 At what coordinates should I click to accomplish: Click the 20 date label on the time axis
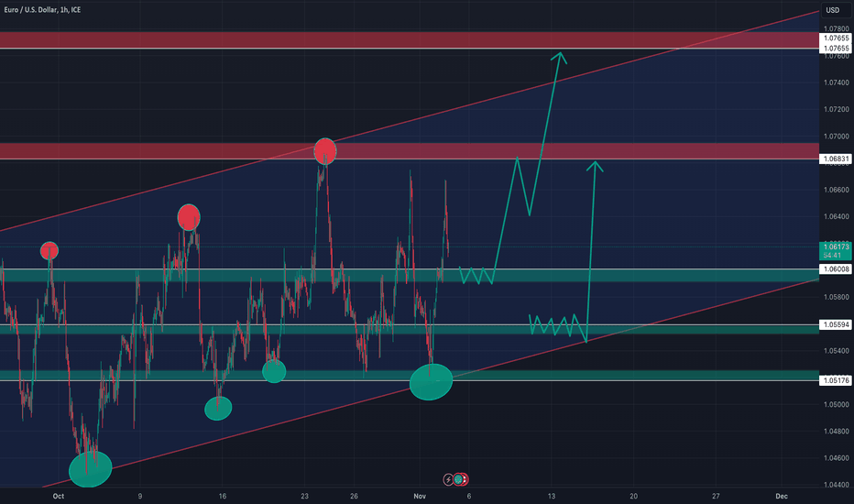click(633, 497)
